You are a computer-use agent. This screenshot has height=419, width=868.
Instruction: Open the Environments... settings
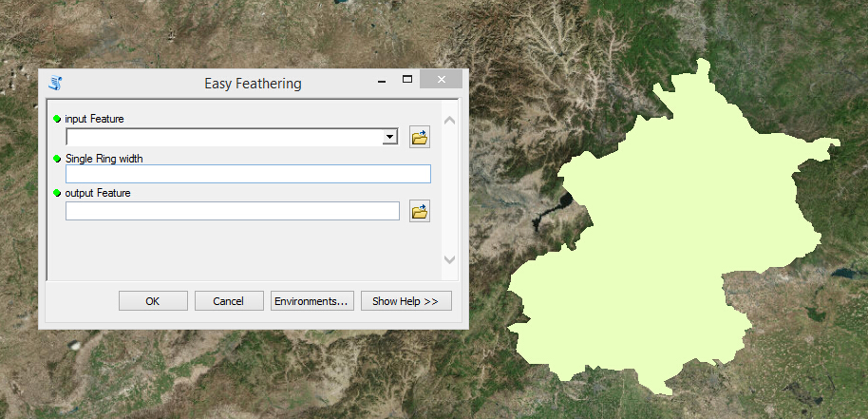click(312, 301)
